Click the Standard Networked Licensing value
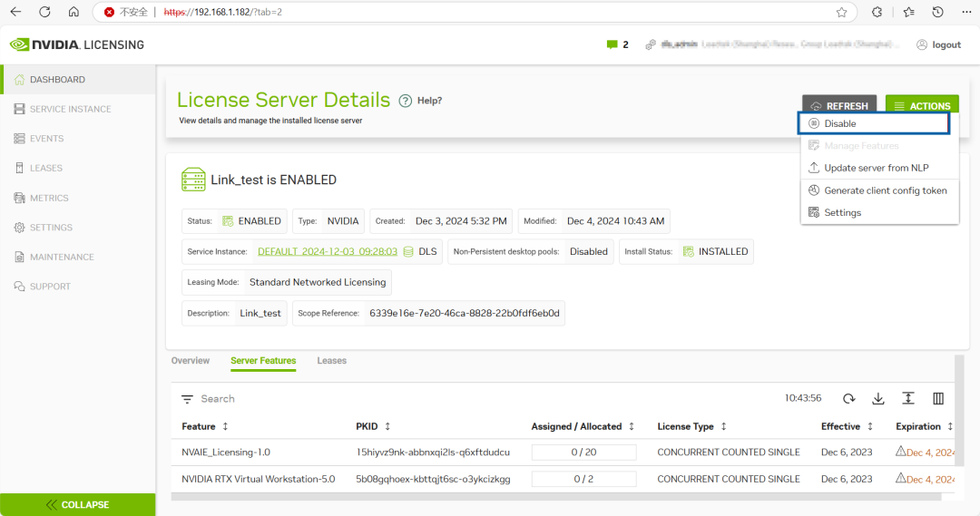This screenshot has height=516, width=980. tap(318, 282)
